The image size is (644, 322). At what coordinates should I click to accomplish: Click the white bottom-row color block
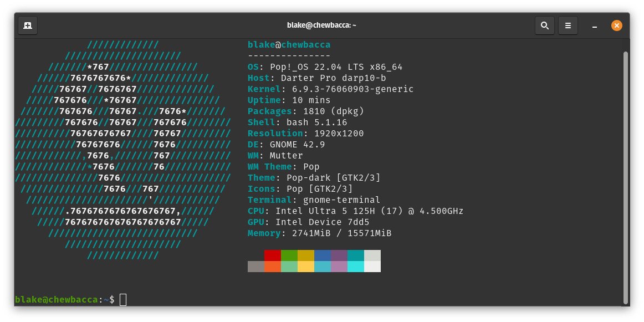[x=372, y=267]
